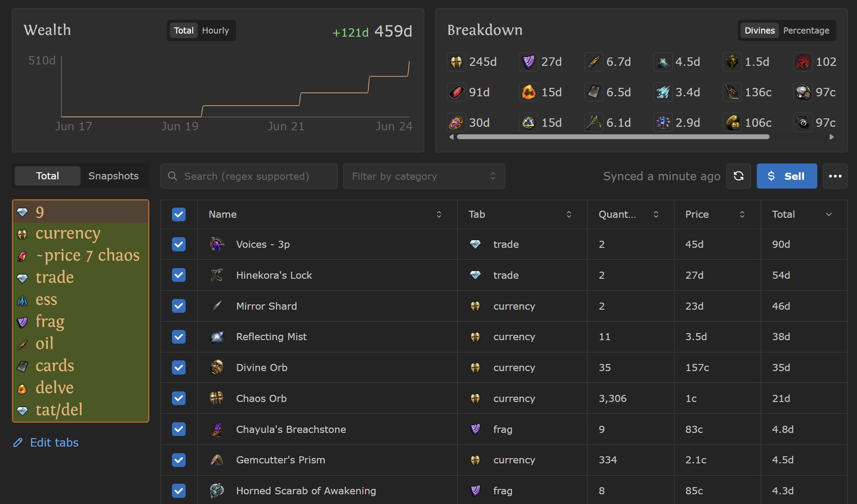
Task: Click the Divine Orb item icon
Action: 217,368
